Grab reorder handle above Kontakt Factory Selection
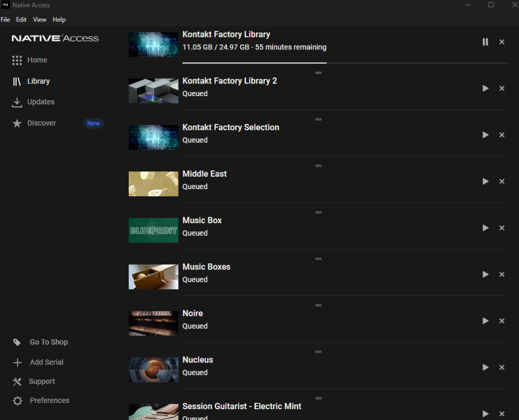Screen dimensions: 519x420 319,119
